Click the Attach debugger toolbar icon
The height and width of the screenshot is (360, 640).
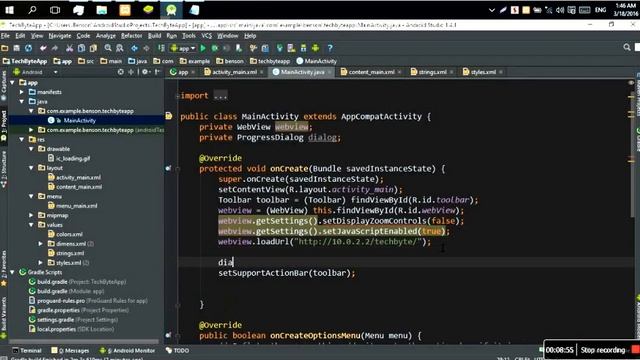coord(239,48)
